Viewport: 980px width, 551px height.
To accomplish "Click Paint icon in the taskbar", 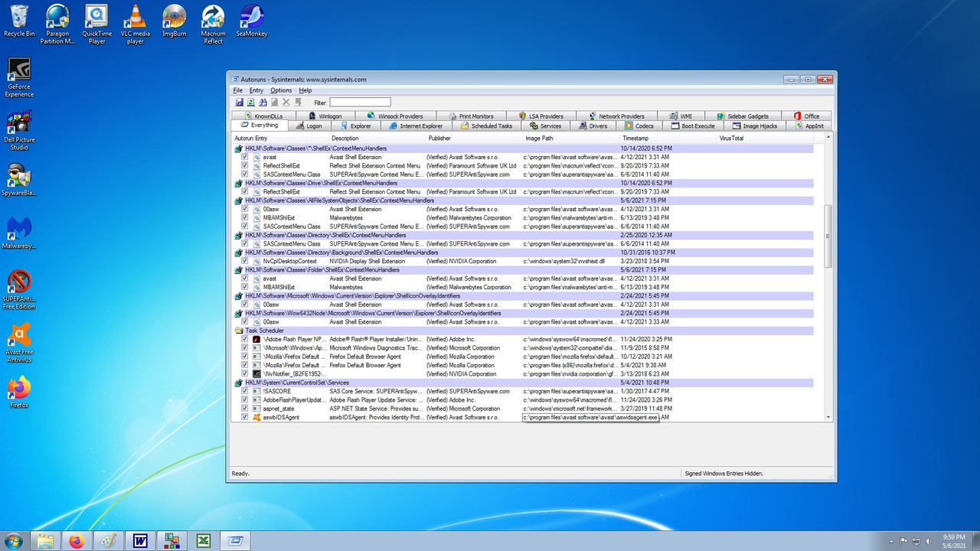I will pos(109,541).
